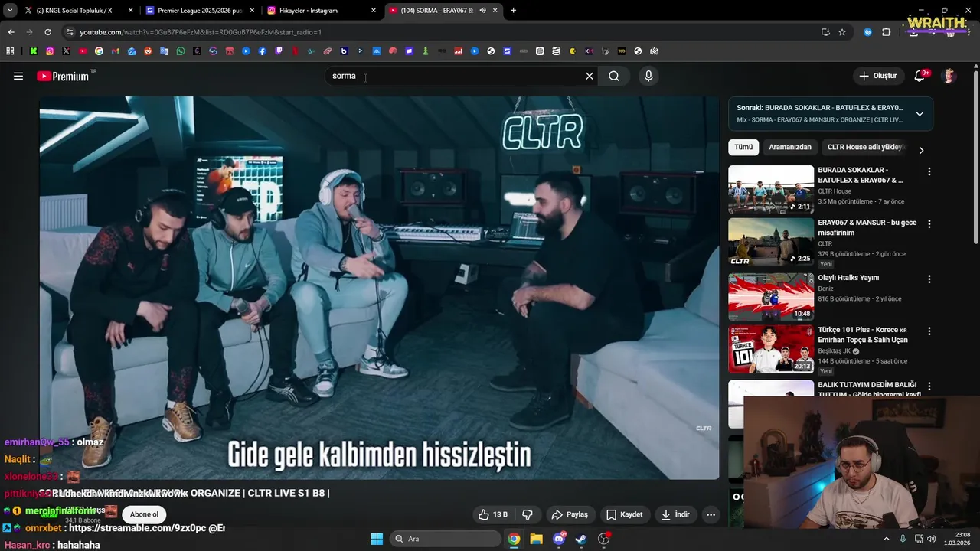
Task: Click the Oluştur create button
Action: tap(877, 76)
